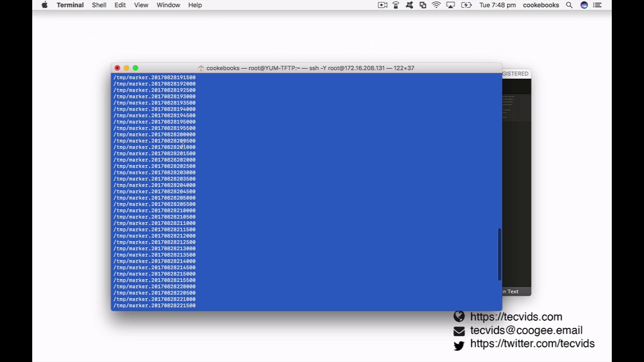Viewport: 644px width, 362px height.
Task: Click line /tmp/marker.20170828200000
Action: tap(154, 134)
